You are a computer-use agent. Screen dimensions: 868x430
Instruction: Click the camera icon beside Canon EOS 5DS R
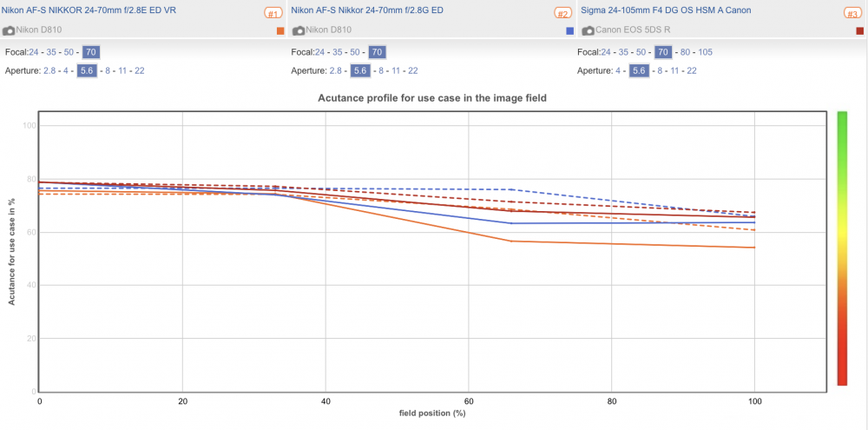click(x=588, y=31)
